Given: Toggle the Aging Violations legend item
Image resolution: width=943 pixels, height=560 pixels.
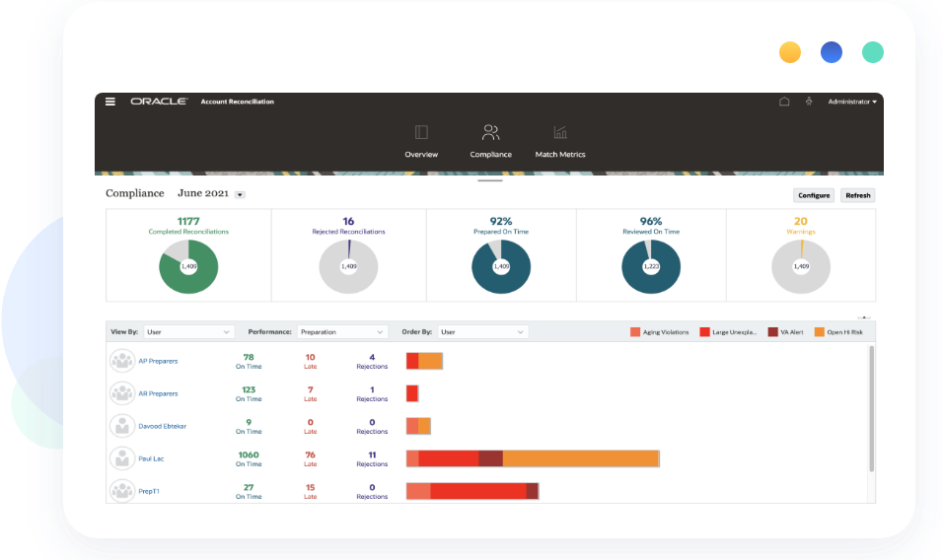Looking at the screenshot, I should [661, 332].
